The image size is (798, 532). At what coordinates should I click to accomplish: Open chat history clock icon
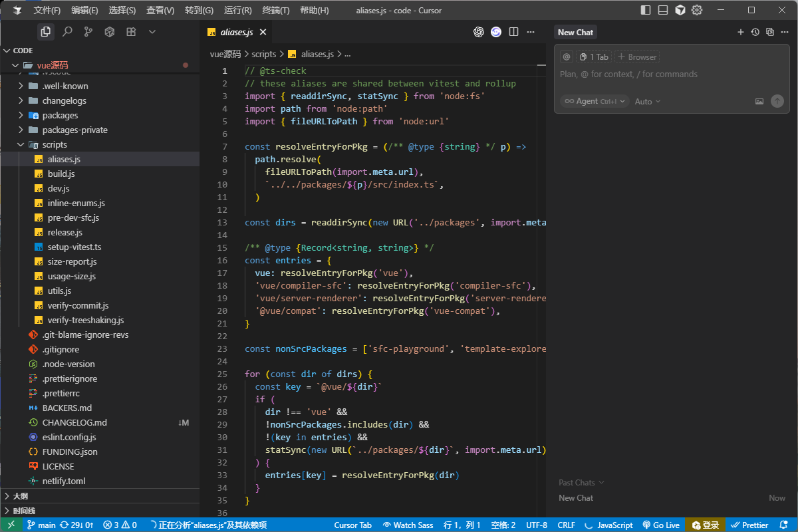click(755, 32)
